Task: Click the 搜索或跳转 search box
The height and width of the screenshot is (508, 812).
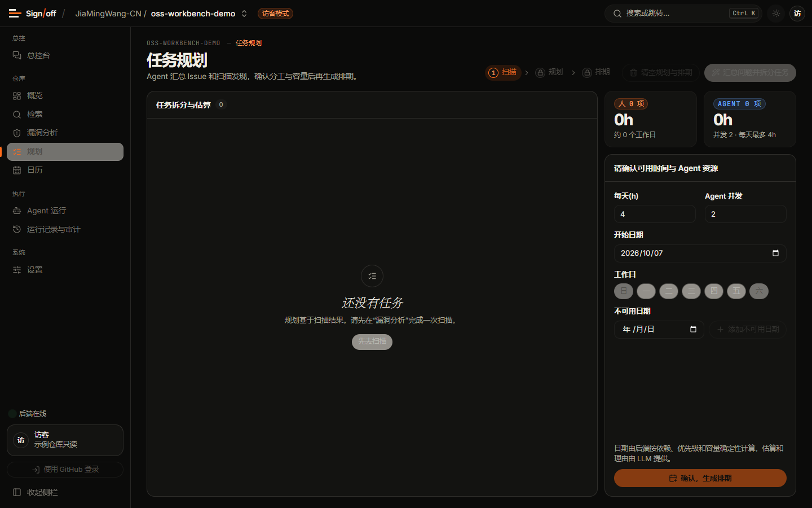Action: point(683,14)
